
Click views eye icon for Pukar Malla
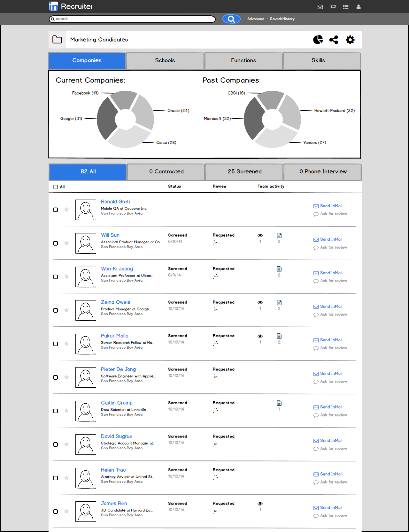[x=260, y=336]
